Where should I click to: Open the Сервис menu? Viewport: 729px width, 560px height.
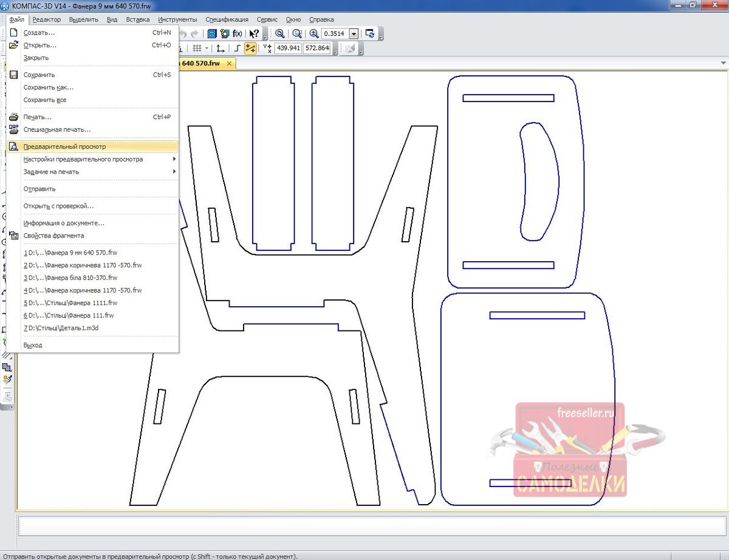[x=267, y=19]
